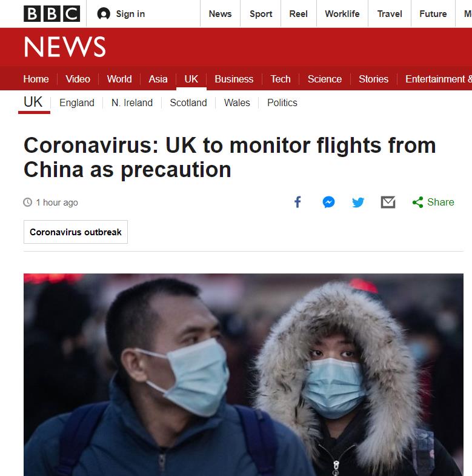Share article on Facebook icon

coord(298,202)
